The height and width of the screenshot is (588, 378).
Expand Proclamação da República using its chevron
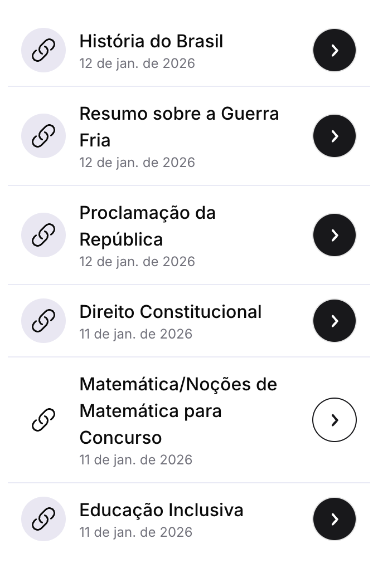[x=335, y=235]
